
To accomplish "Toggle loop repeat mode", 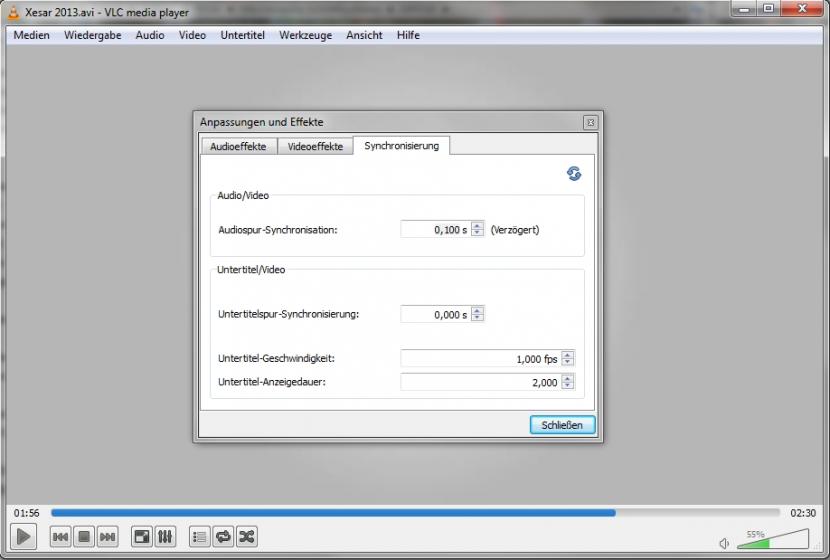I will click(223, 537).
